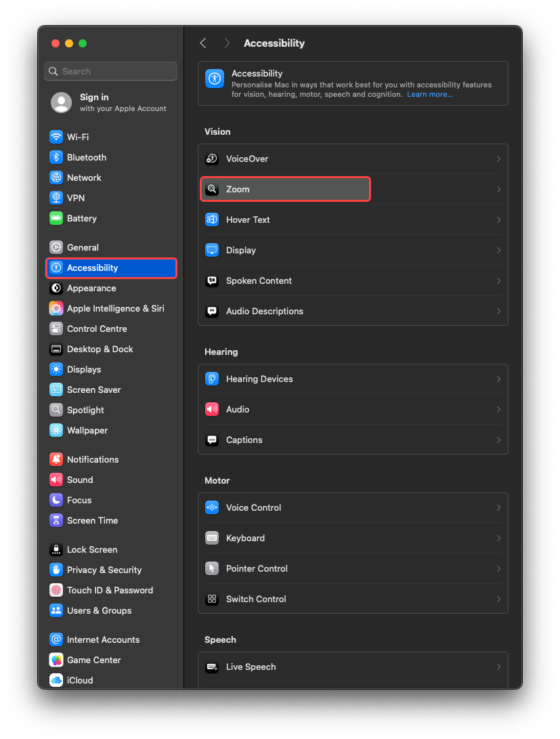Click the Control Centre icon
Viewport: 560px width, 739px height.
point(56,329)
